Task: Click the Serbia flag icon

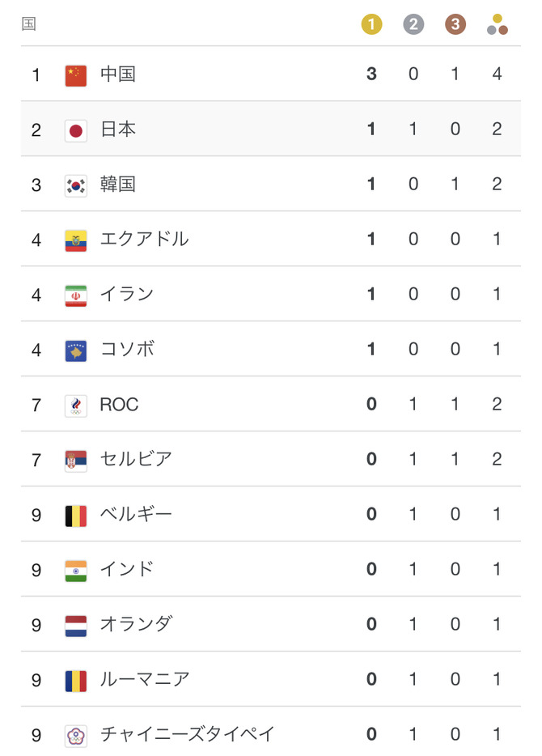Action: pos(76,461)
